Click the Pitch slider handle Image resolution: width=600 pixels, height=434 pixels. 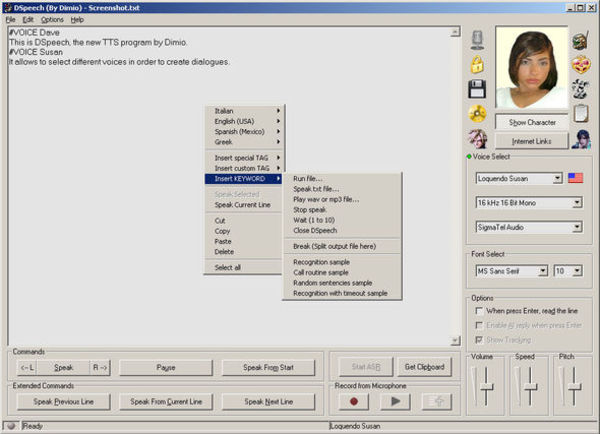click(x=574, y=388)
